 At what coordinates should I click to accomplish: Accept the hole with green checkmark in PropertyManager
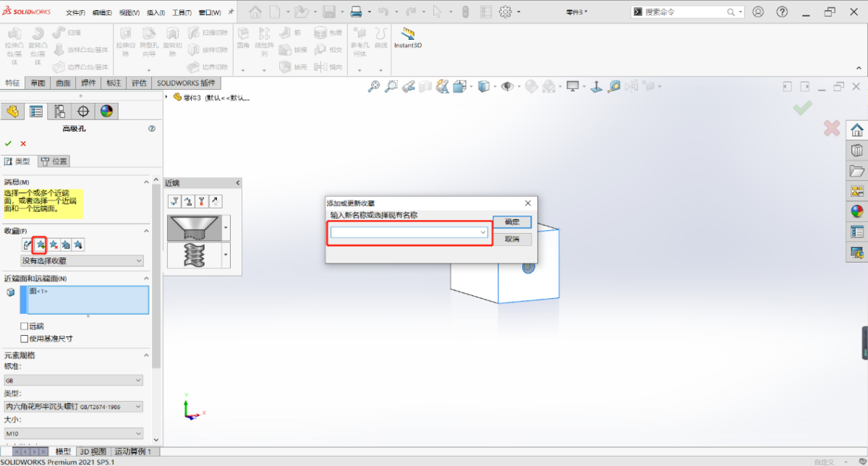[x=8, y=143]
